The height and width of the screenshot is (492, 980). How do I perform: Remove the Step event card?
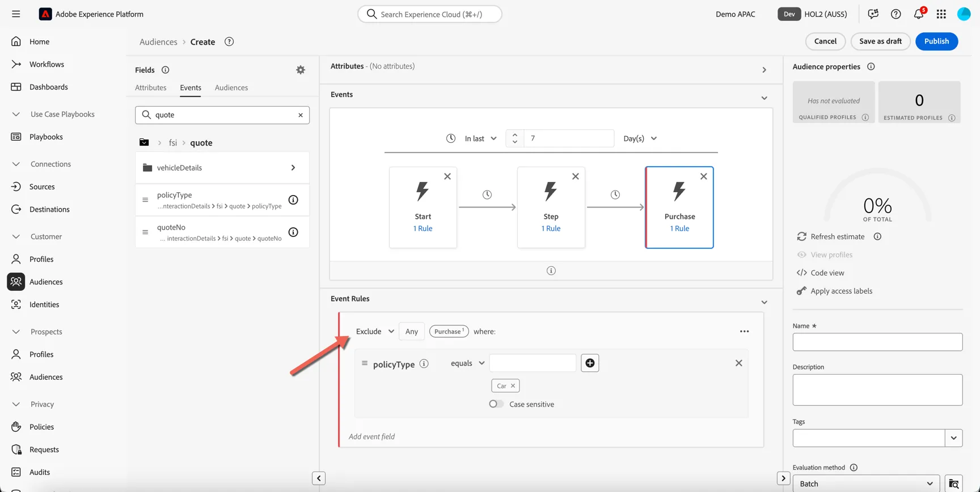pyautogui.click(x=576, y=176)
